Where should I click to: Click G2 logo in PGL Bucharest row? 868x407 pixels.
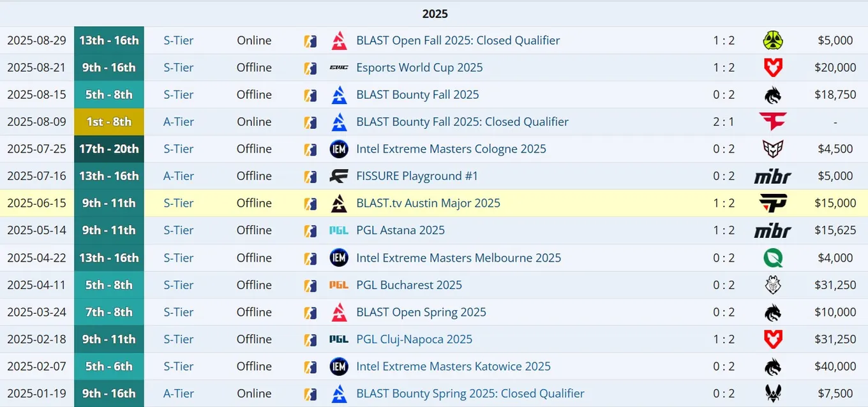(x=773, y=285)
